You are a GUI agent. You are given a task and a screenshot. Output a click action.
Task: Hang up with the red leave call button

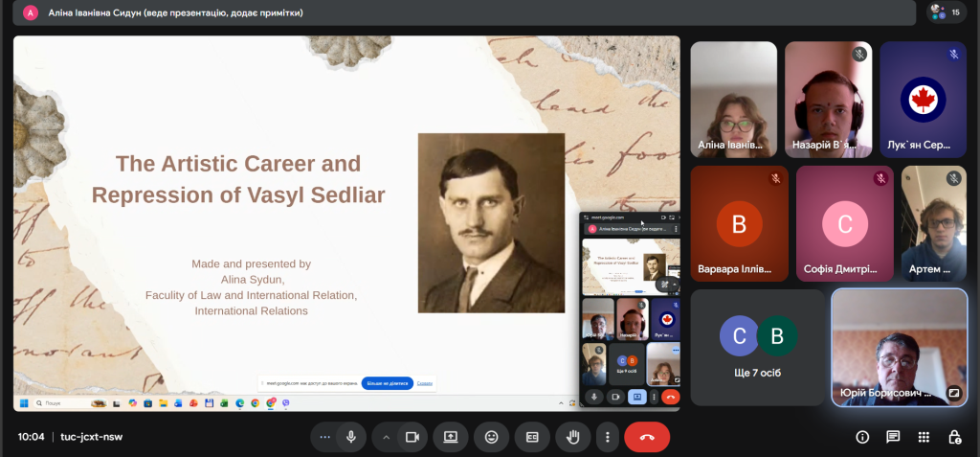[x=647, y=437]
